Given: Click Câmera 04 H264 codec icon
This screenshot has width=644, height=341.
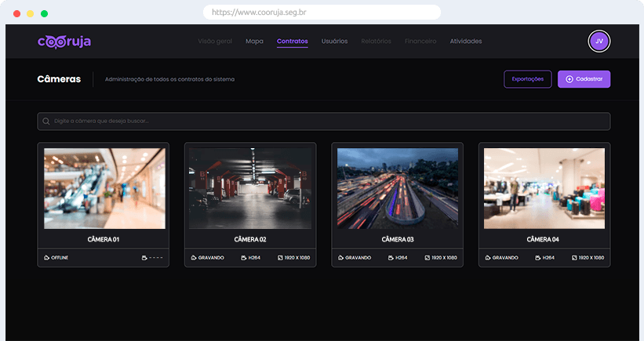Looking at the screenshot, I should [x=538, y=258].
